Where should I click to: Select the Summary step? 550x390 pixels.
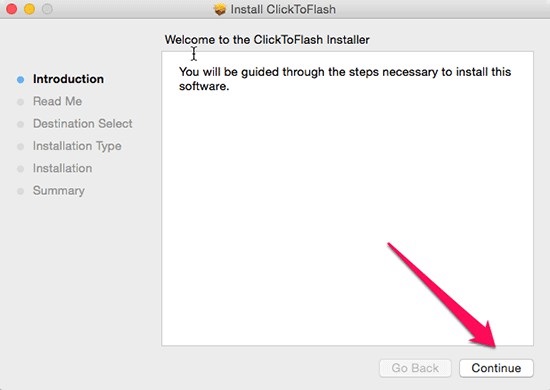pyautogui.click(x=59, y=191)
